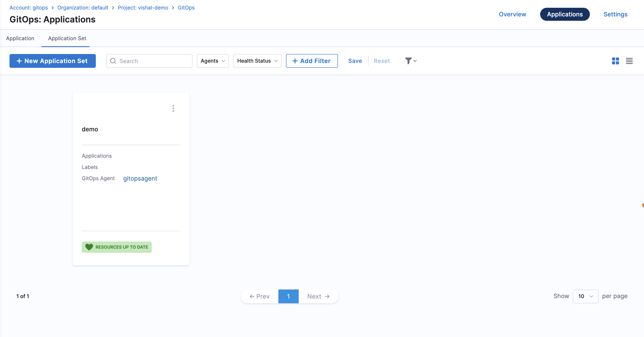Create a New Application Set
The height and width of the screenshot is (337, 644).
[x=52, y=61]
